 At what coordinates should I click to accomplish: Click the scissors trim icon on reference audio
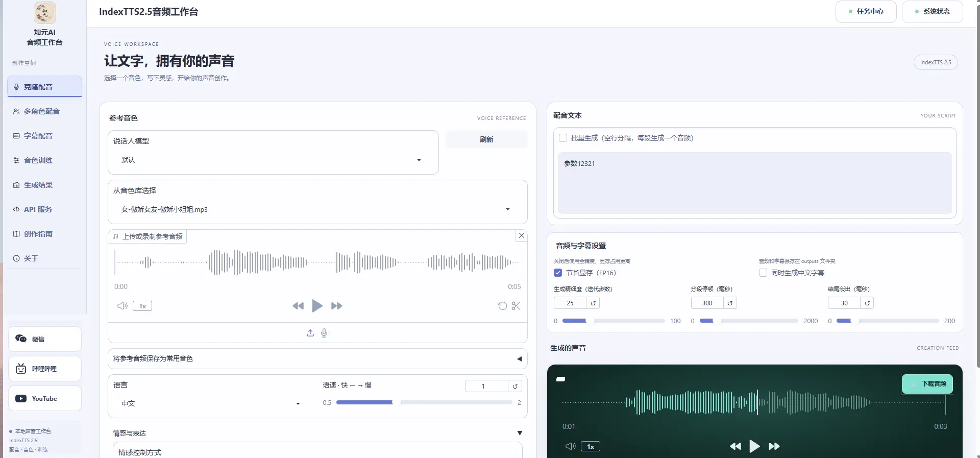[516, 306]
